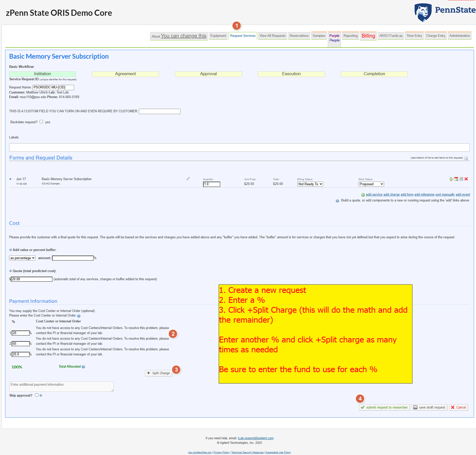Click the add calendar date icon in service row
The width and height of the screenshot is (476, 455).
[x=456, y=179]
